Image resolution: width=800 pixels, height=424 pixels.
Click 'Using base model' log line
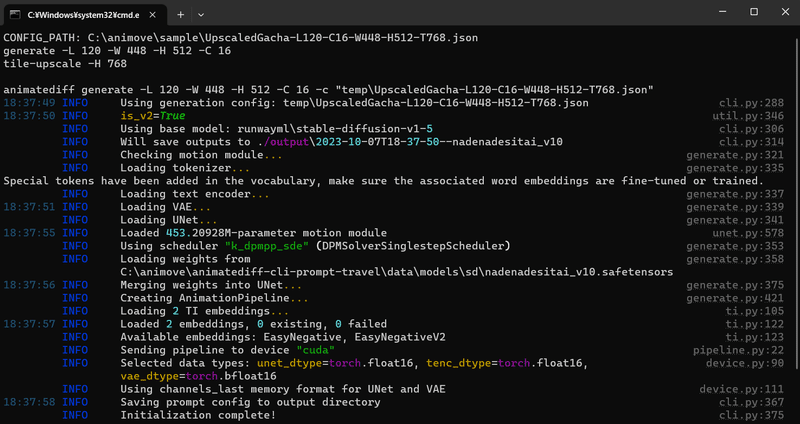point(277,129)
